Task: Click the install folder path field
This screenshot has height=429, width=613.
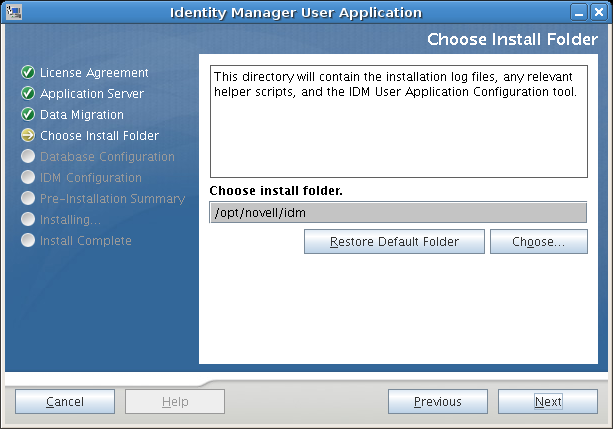Action: coord(398,212)
